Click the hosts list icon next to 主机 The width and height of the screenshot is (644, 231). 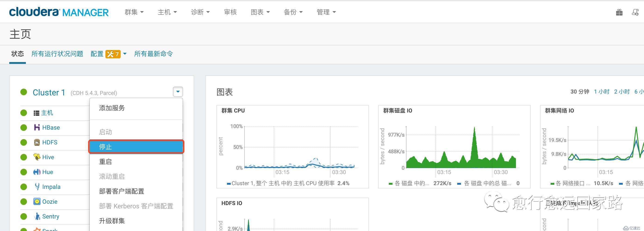click(37, 113)
